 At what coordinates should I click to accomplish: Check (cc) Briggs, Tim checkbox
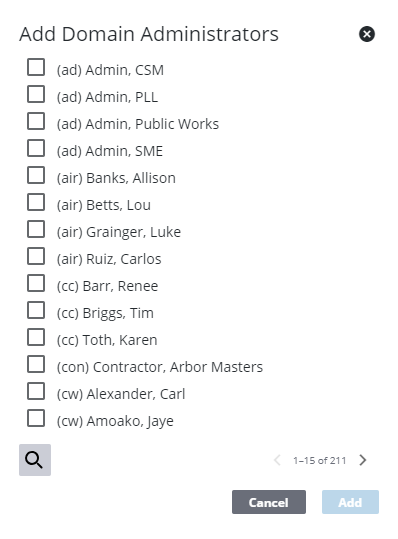pos(36,310)
